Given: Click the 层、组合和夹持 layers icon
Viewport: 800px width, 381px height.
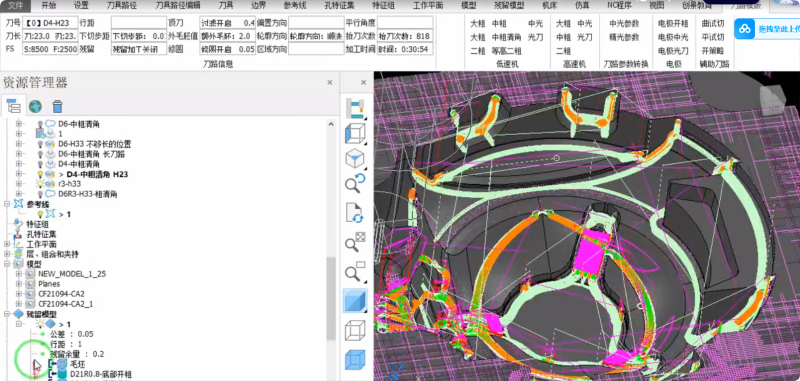Looking at the screenshot, I should click(18, 254).
